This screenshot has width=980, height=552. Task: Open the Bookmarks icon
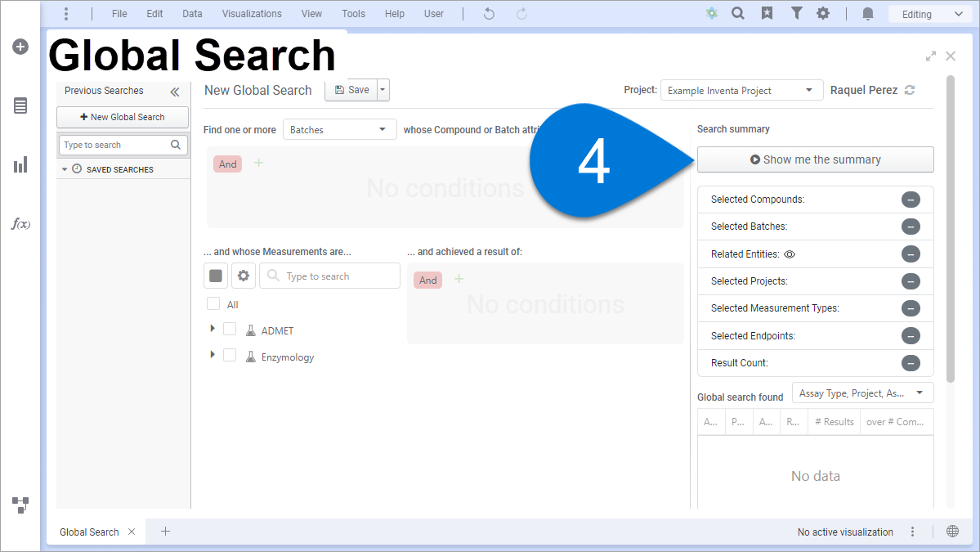(767, 13)
